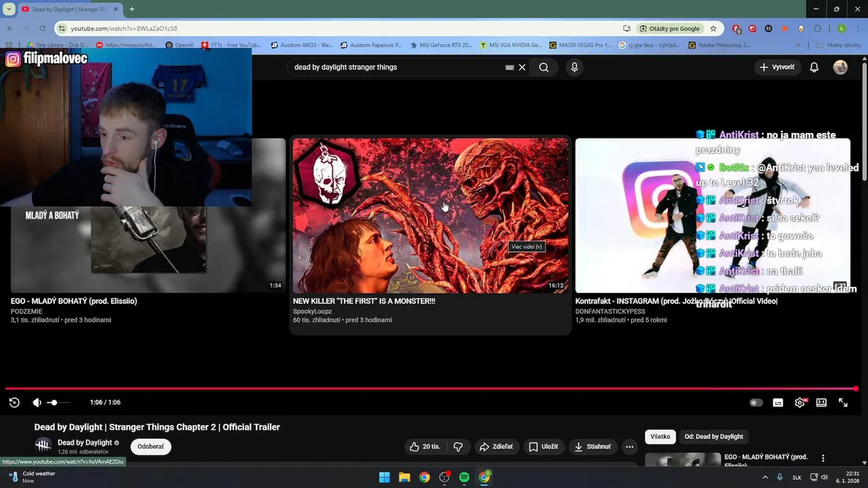The image size is (868, 488).
Task: Adjust the video volume slider
Action: point(58,403)
